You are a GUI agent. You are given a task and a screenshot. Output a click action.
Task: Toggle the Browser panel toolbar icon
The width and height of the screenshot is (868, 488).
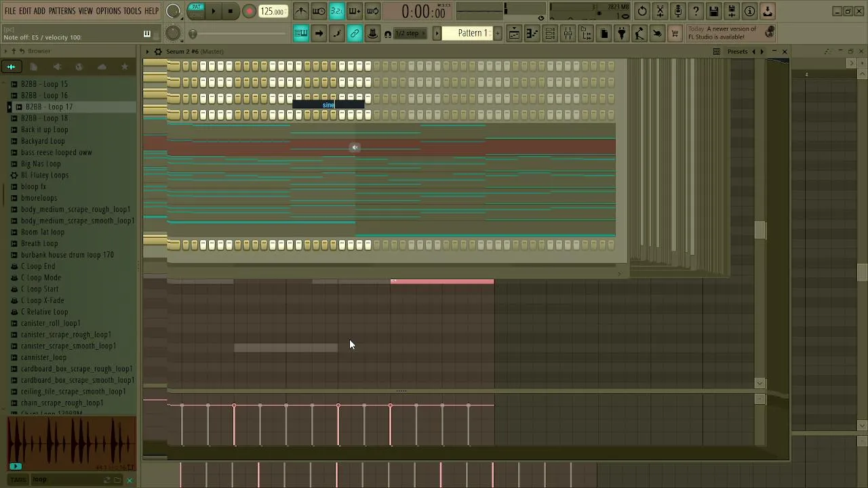586,33
